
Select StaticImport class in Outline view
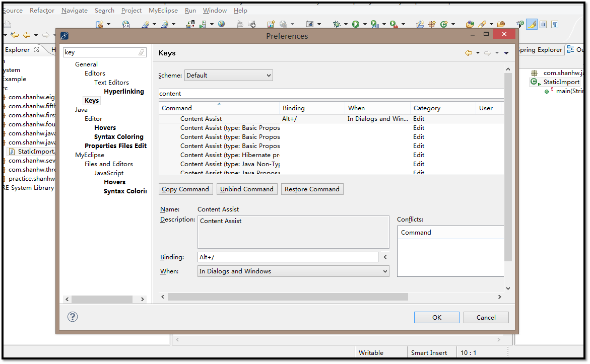click(x=561, y=82)
